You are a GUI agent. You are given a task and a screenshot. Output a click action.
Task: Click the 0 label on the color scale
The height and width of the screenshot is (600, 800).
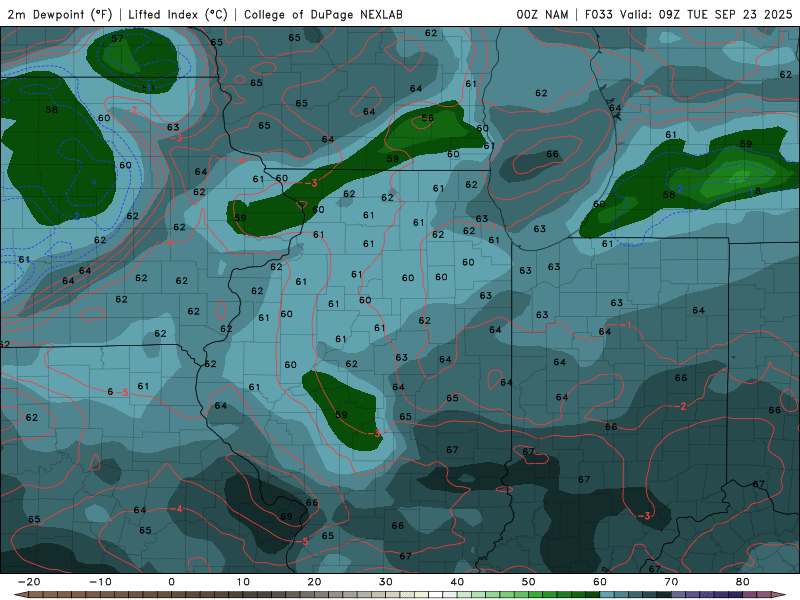(171, 582)
